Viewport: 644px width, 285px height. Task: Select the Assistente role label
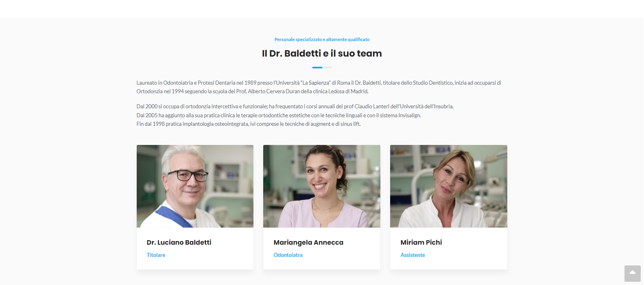(413, 255)
